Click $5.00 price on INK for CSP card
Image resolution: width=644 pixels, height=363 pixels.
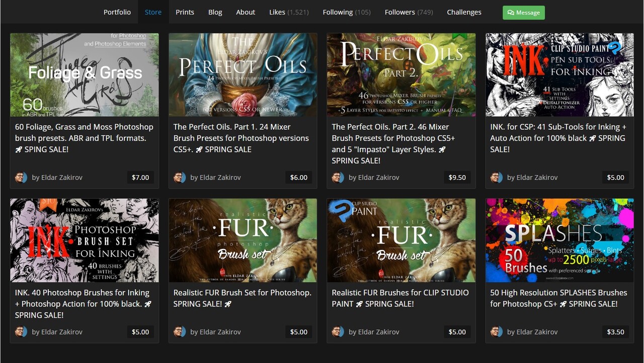[x=616, y=177]
